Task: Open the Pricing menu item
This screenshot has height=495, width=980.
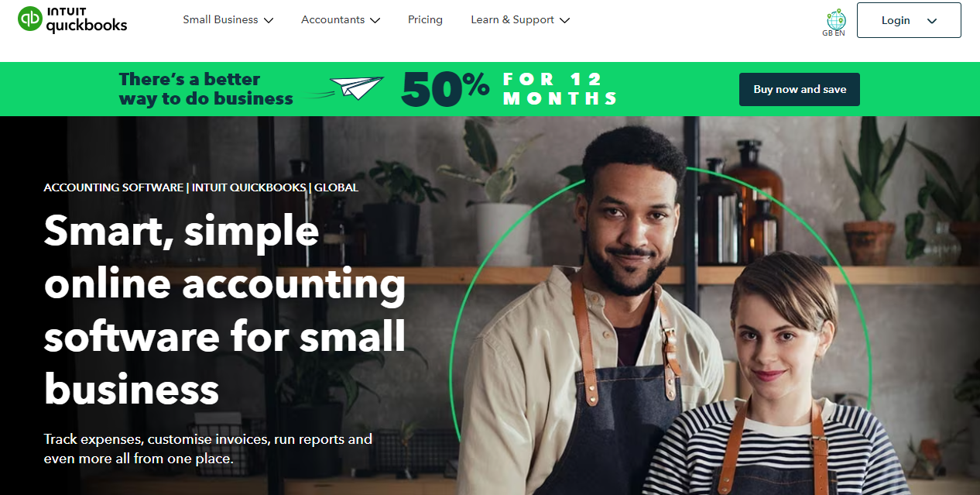Action: click(425, 20)
